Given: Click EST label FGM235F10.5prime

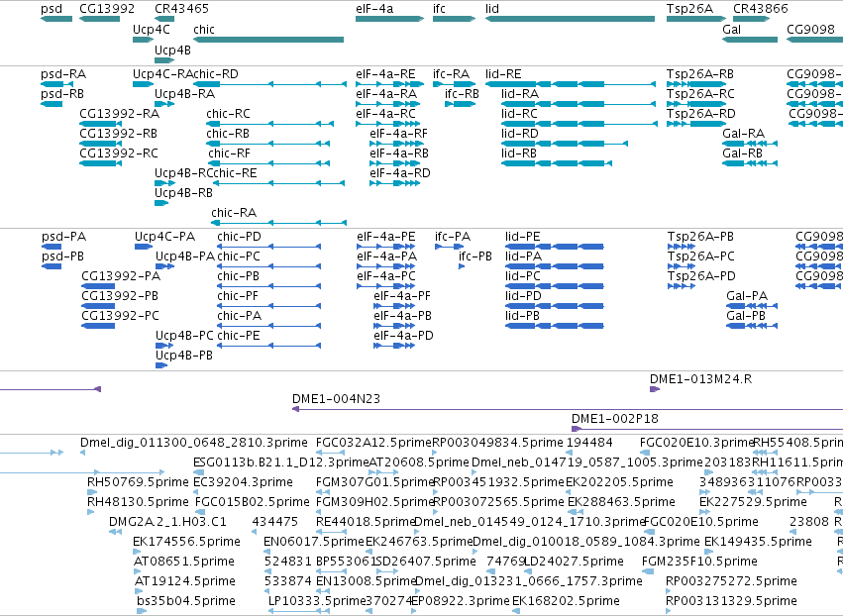Looking at the screenshot, I should [x=699, y=562].
